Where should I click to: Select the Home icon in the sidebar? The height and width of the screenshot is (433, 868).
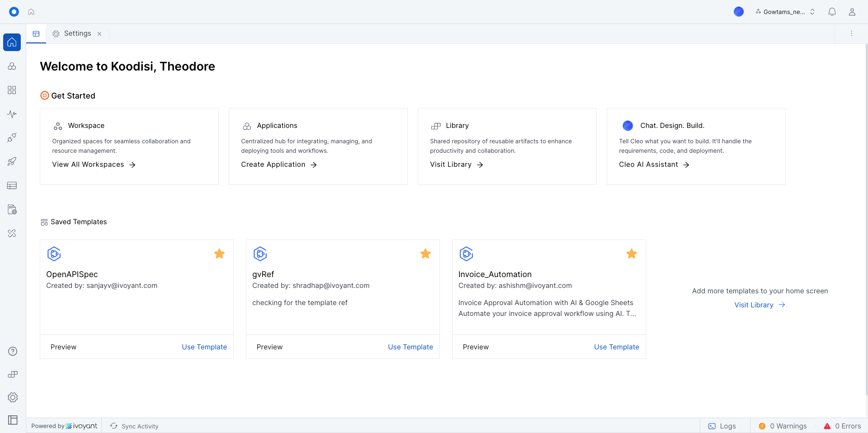pyautogui.click(x=12, y=42)
